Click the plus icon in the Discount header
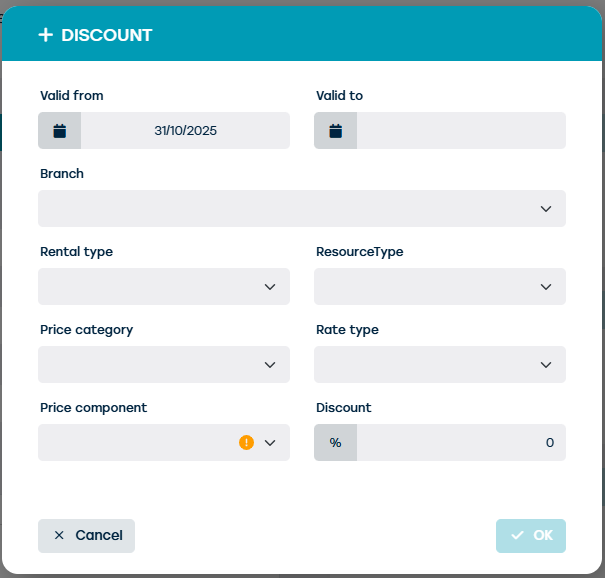 point(45,35)
